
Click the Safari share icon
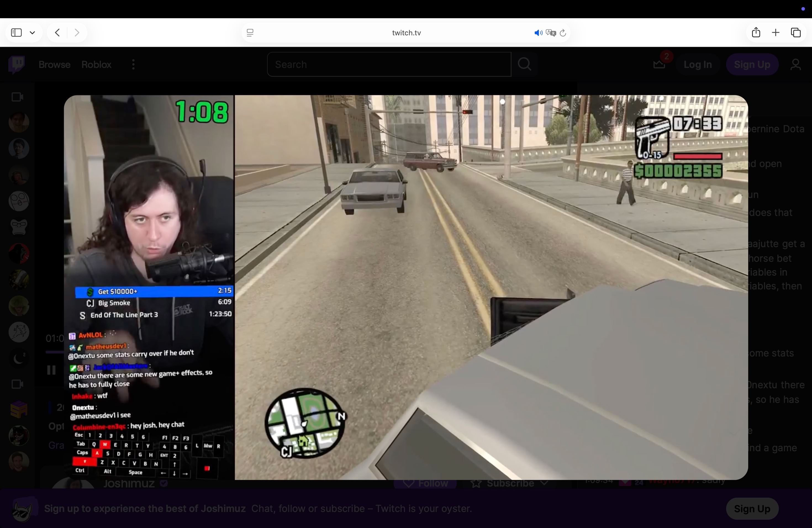pyautogui.click(x=756, y=32)
